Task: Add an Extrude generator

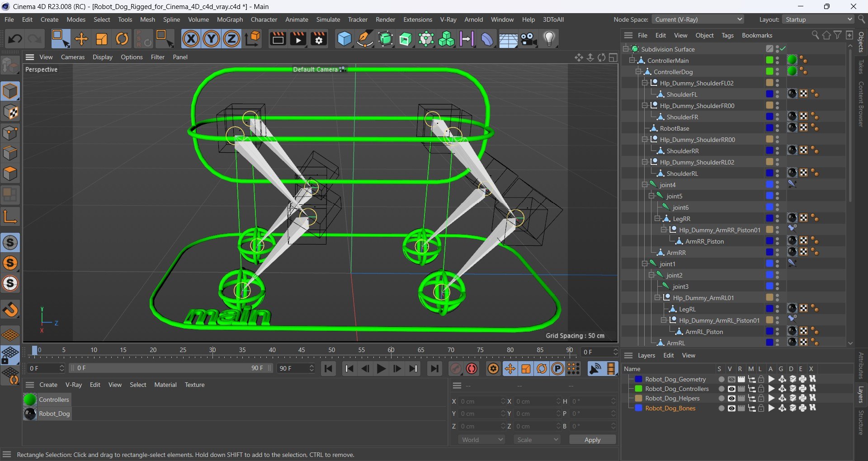Action: pos(406,39)
